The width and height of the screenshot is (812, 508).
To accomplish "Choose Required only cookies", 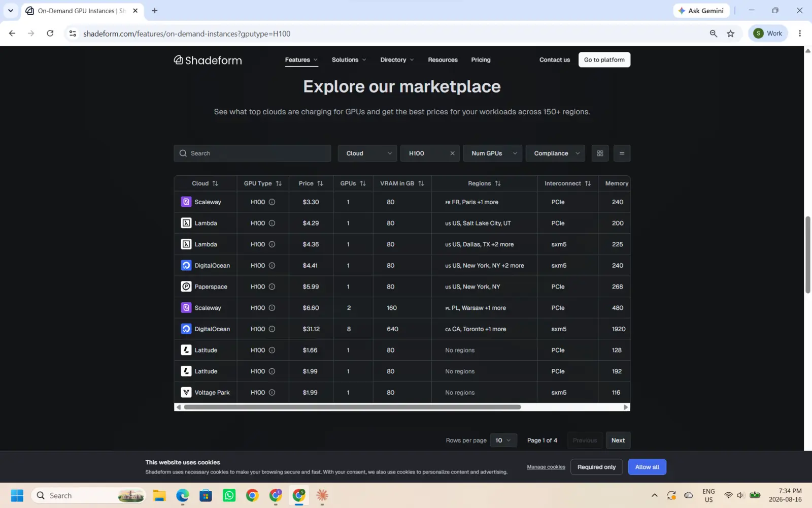I will click(x=596, y=467).
